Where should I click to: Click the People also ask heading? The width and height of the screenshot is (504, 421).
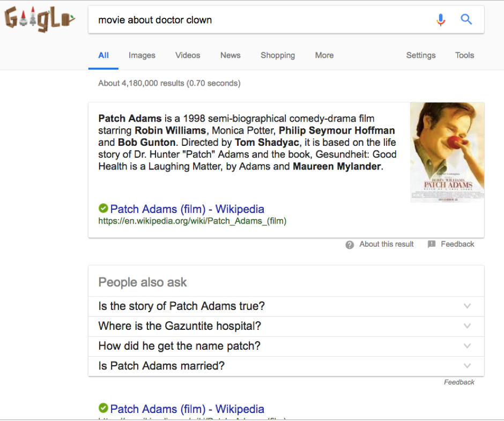[143, 282]
